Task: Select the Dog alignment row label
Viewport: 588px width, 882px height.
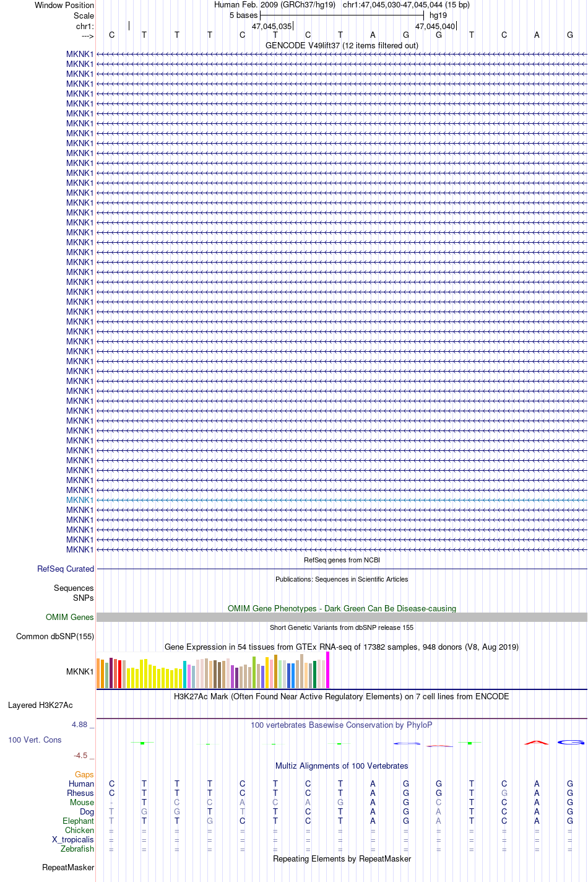Action: 87,811
